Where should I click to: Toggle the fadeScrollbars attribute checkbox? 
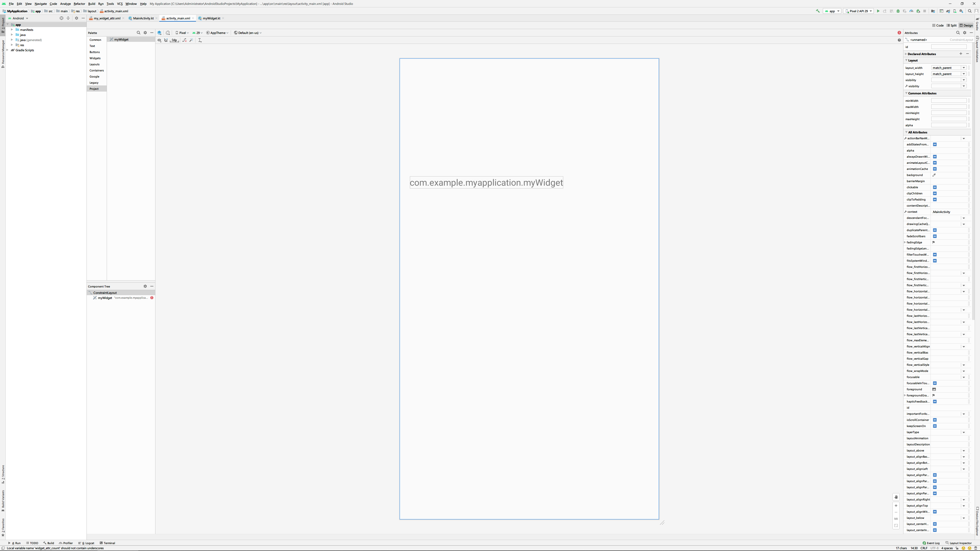point(935,236)
